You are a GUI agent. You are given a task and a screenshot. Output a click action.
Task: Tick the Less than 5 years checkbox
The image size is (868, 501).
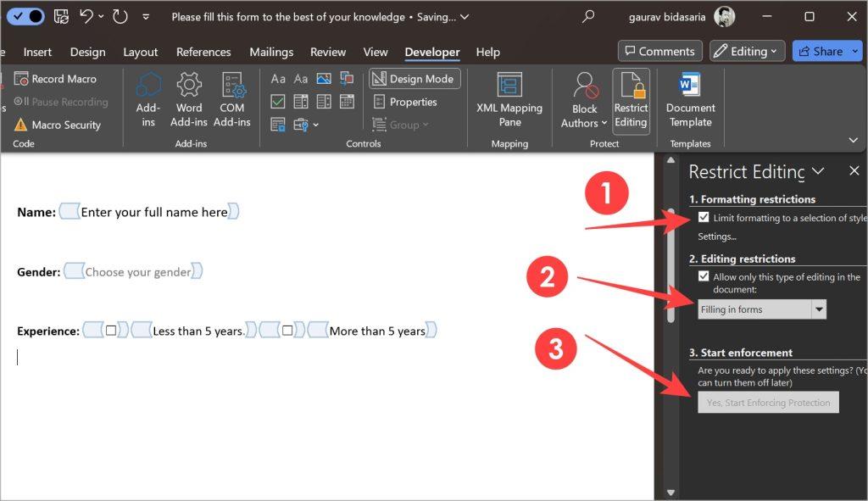click(111, 331)
